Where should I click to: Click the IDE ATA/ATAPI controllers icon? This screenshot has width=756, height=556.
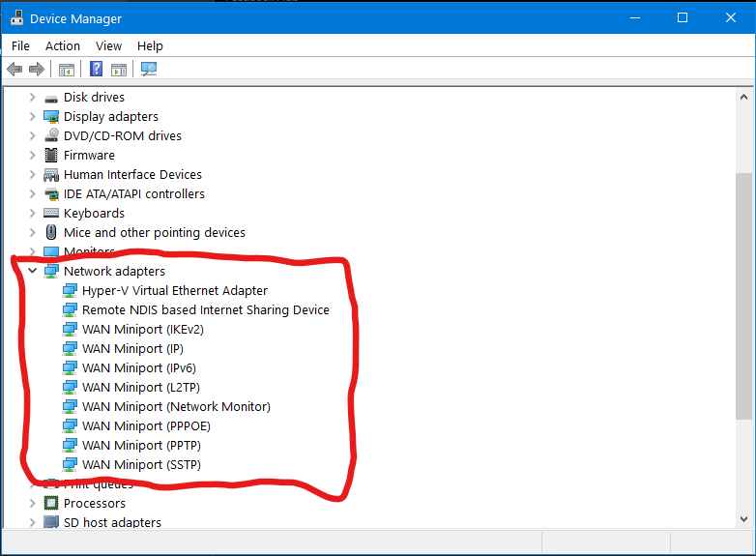(51, 193)
